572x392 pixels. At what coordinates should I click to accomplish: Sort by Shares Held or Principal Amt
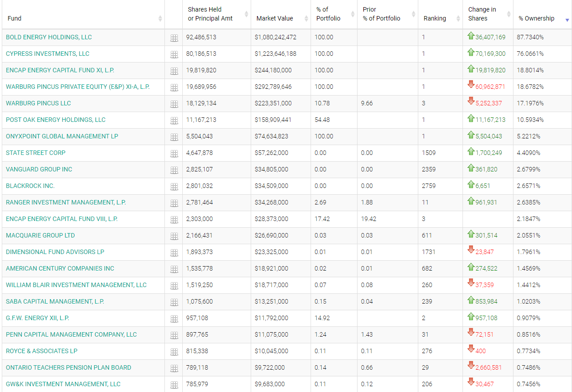click(x=217, y=14)
